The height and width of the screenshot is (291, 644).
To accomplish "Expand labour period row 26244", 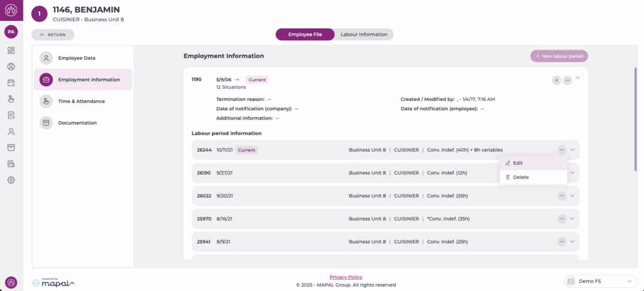I will 572,150.
